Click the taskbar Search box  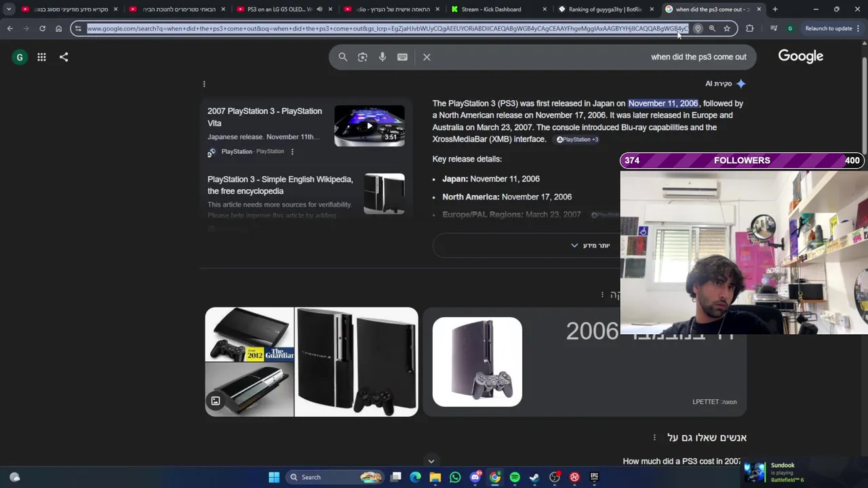336,477
